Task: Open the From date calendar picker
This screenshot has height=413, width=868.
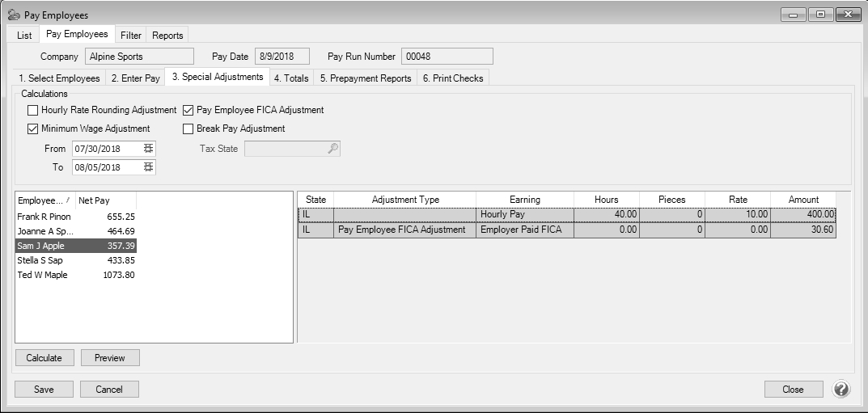Action: [148, 149]
